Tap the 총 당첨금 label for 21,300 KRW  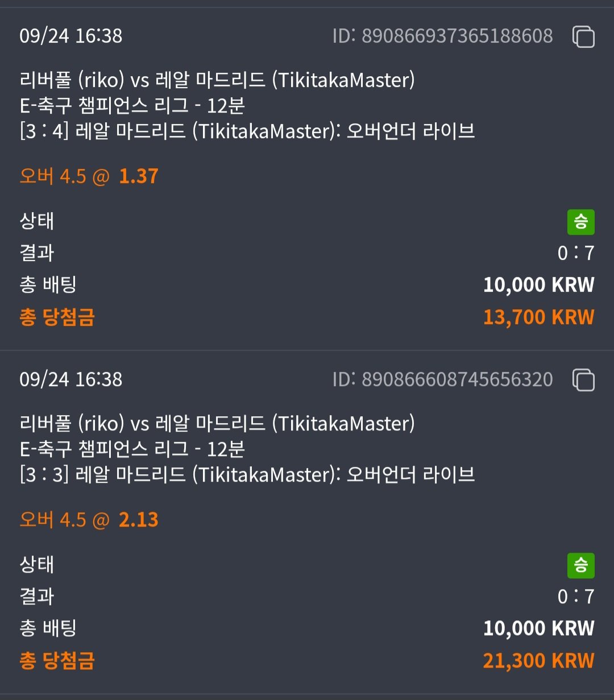click(x=57, y=660)
